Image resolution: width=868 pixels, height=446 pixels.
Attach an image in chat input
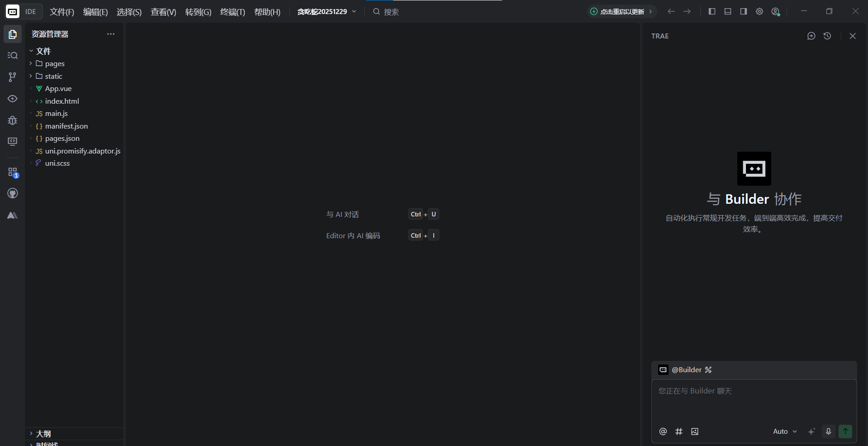pos(695,432)
